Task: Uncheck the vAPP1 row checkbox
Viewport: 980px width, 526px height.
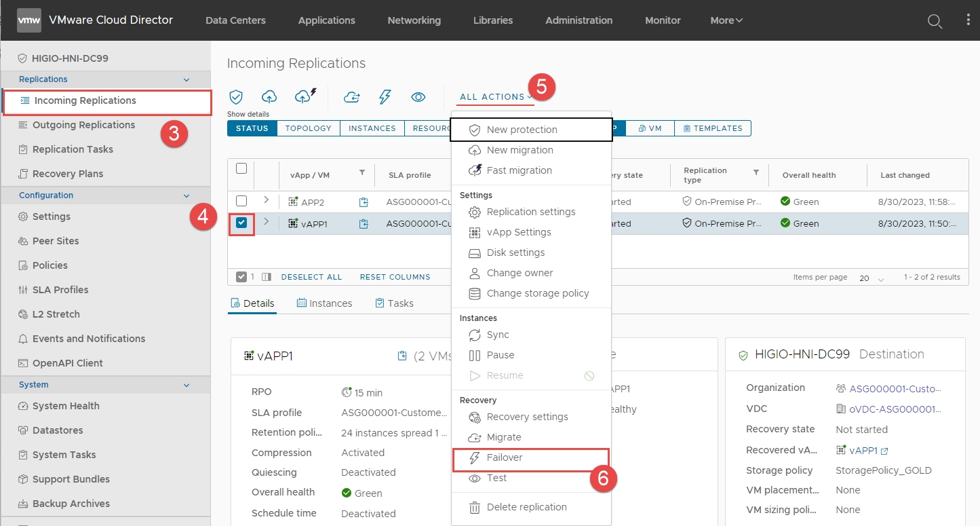Action: click(x=241, y=223)
